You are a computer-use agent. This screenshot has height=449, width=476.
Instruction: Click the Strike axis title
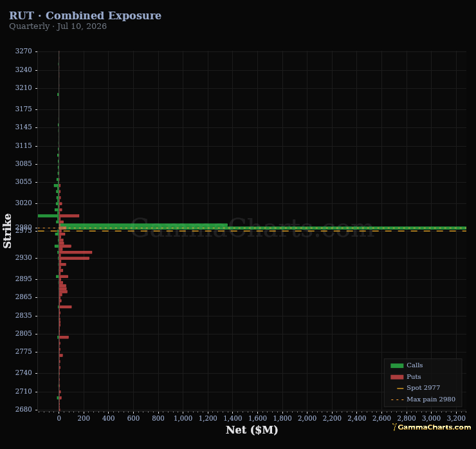click(7, 231)
